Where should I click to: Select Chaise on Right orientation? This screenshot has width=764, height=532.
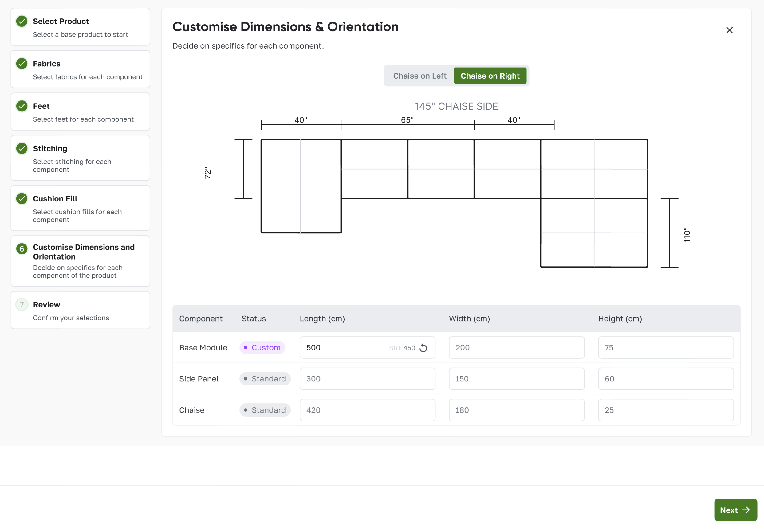pyautogui.click(x=490, y=76)
